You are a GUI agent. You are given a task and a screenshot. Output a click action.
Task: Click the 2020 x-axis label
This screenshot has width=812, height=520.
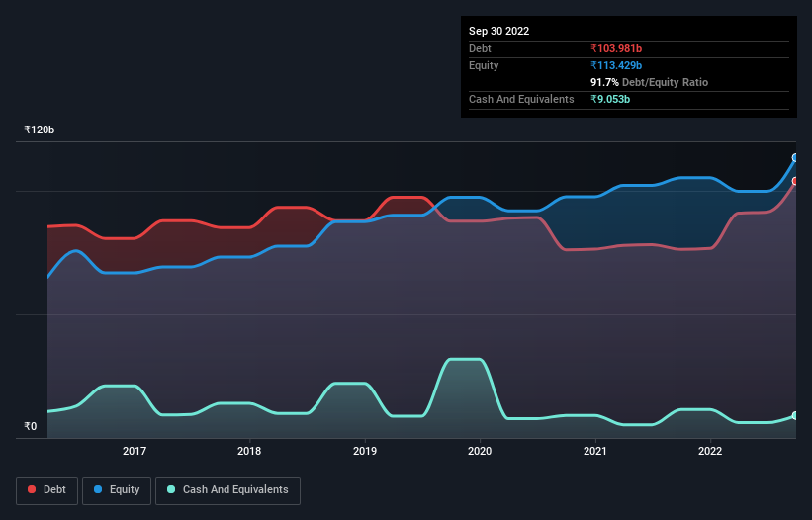(480, 451)
